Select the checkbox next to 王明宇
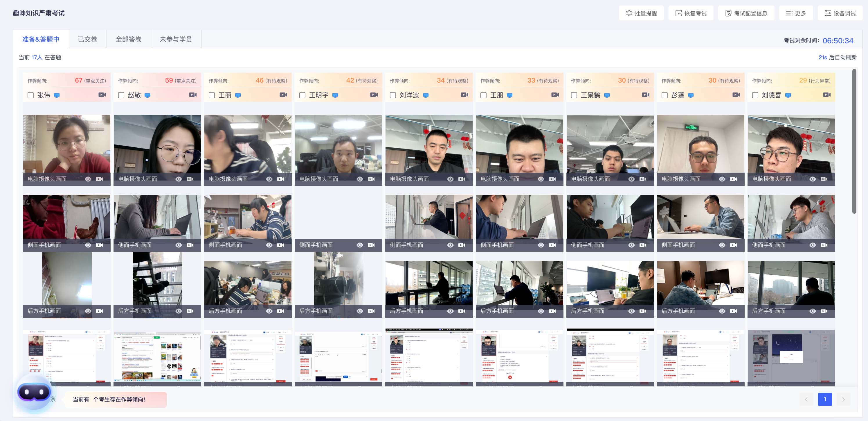The height and width of the screenshot is (421, 868). pyautogui.click(x=302, y=95)
